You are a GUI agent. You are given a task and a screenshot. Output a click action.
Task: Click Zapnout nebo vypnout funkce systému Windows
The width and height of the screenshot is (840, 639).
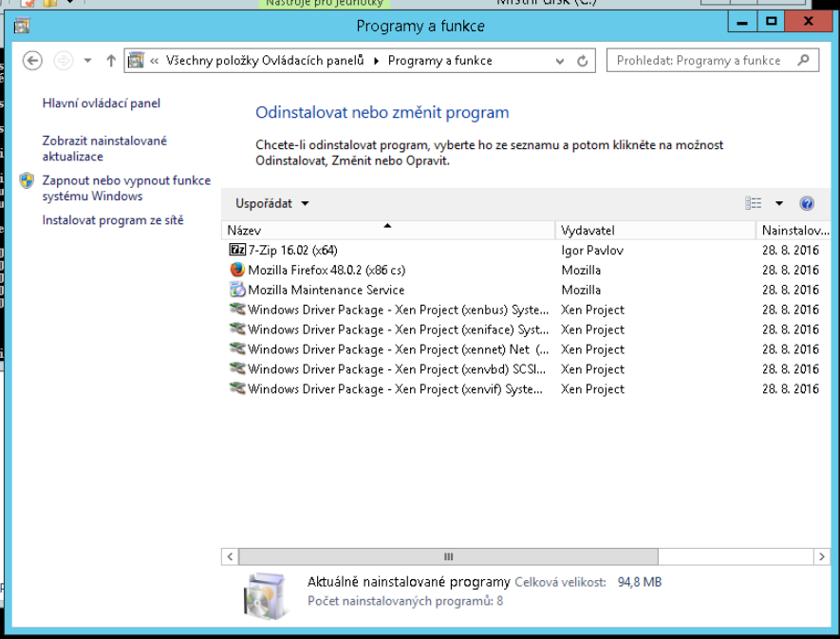126,188
